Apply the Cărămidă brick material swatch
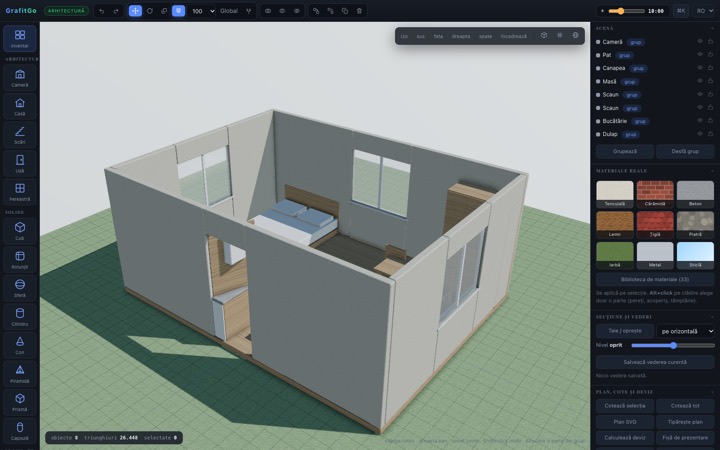Image resolution: width=720 pixels, height=450 pixels. (655, 194)
